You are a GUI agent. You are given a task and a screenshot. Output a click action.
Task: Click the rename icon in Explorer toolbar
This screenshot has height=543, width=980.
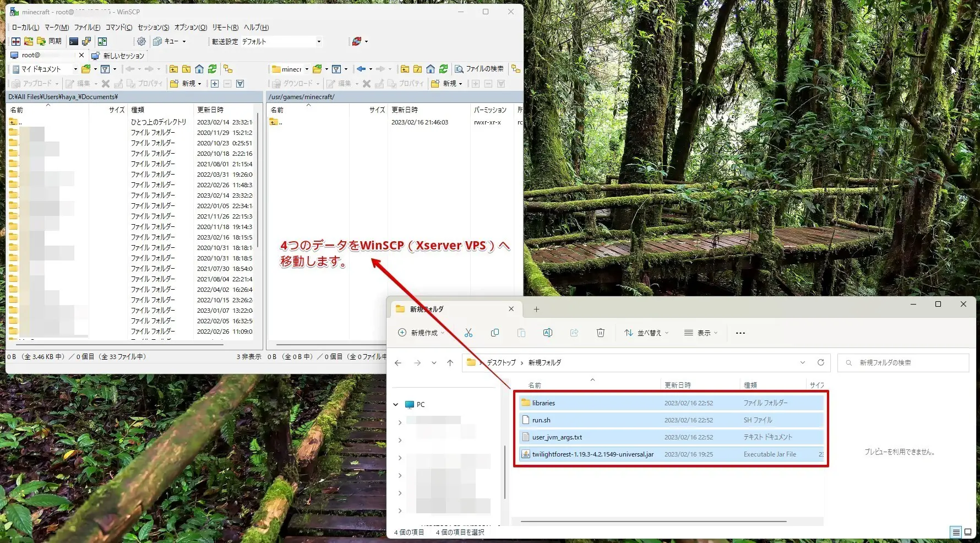(547, 333)
